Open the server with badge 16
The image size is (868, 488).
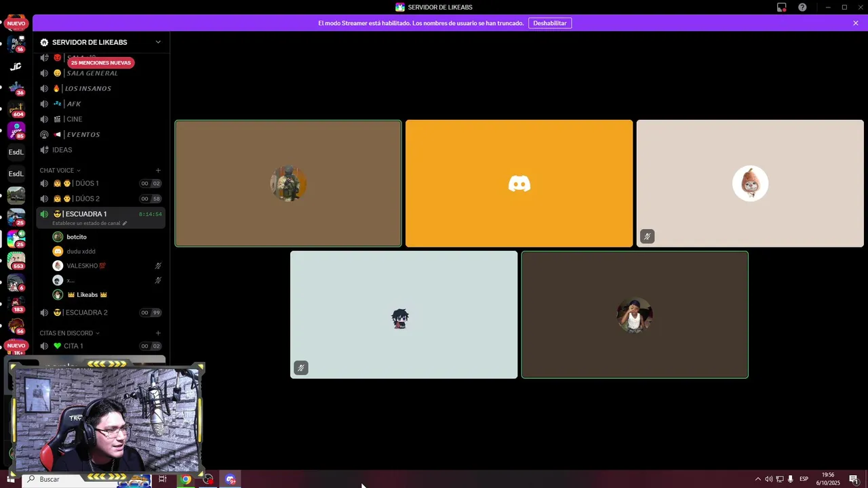[x=16, y=45]
